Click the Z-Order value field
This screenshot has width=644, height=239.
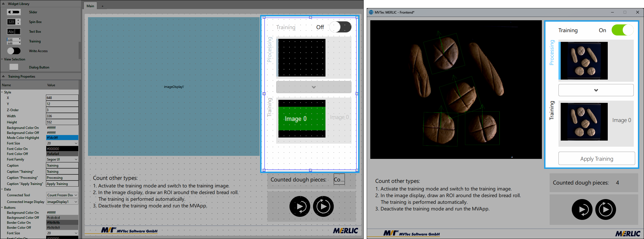click(x=62, y=110)
